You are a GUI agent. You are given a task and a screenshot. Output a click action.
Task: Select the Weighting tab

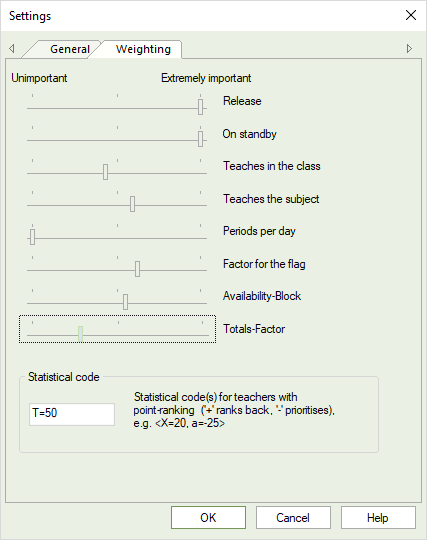coord(143,49)
